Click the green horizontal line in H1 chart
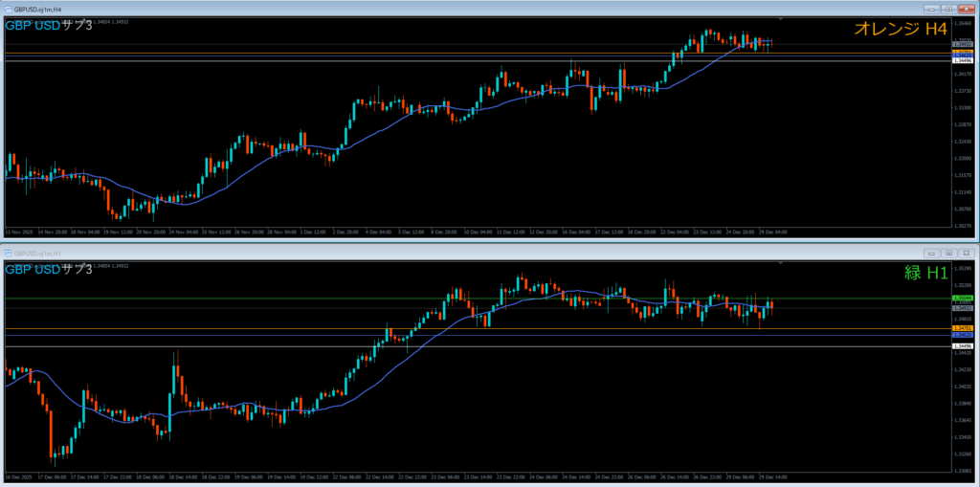The width and height of the screenshot is (980, 487). pos(478,299)
